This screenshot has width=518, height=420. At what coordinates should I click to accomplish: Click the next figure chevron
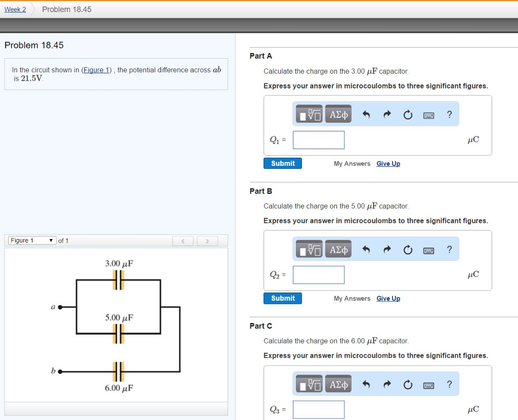tap(207, 241)
